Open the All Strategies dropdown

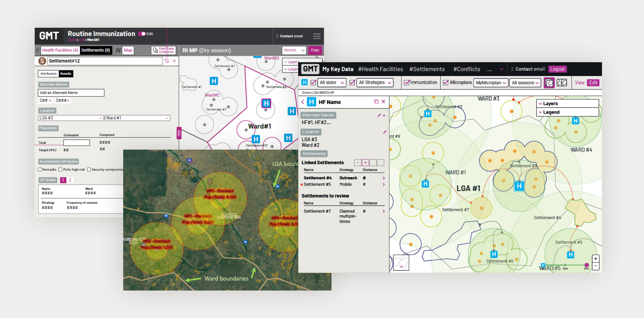[x=375, y=83]
